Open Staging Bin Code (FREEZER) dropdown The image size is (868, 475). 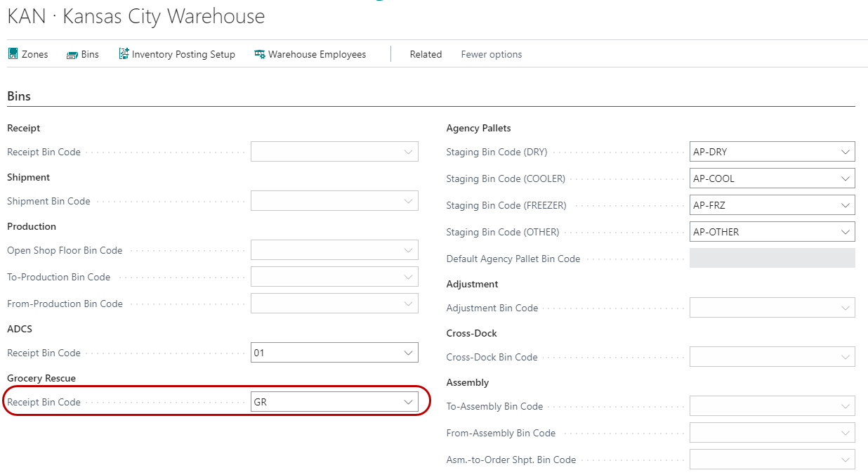845,205
